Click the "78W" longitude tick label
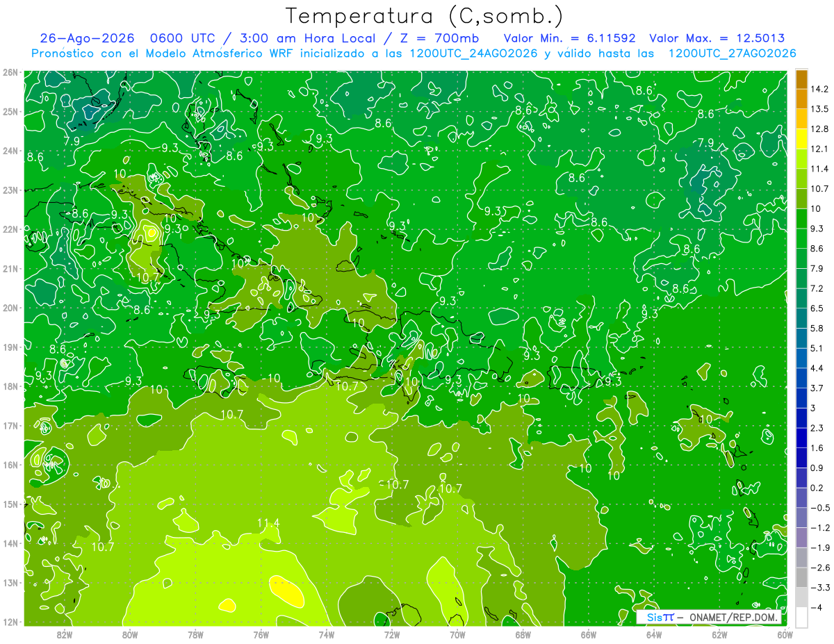834x644 pixels. 195,634
